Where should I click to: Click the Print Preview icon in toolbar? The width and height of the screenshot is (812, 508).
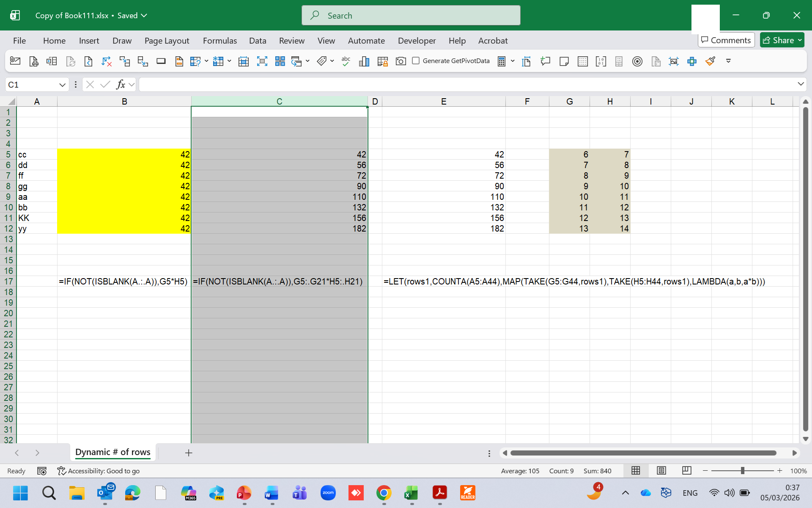coord(33,61)
